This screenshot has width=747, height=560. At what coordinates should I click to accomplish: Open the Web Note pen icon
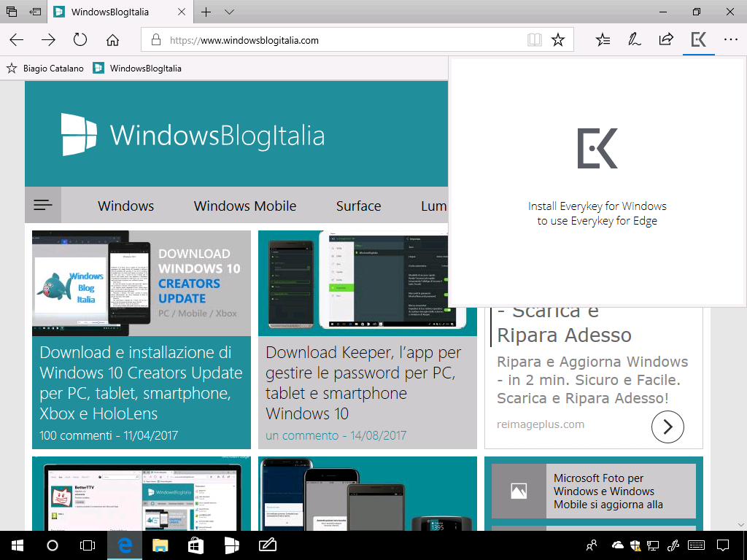634,39
